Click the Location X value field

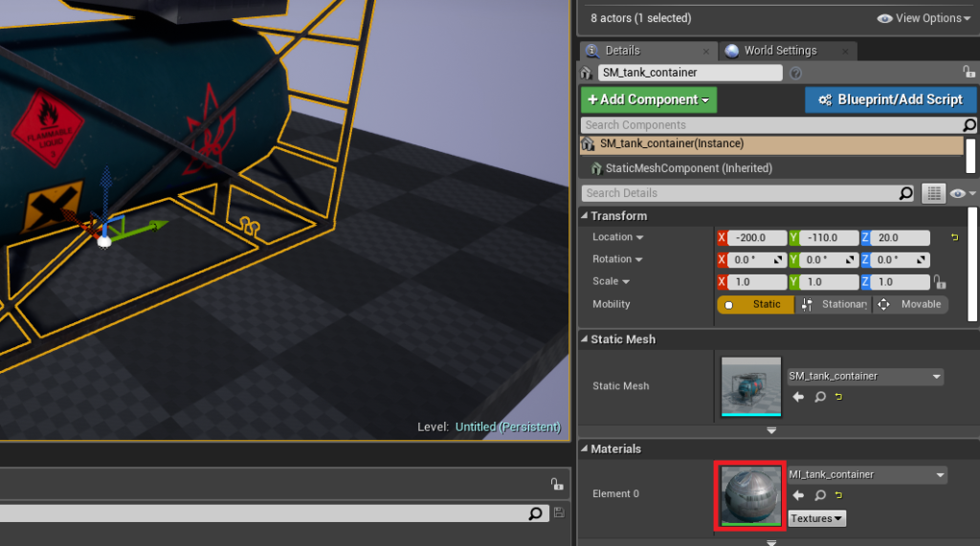(757, 238)
